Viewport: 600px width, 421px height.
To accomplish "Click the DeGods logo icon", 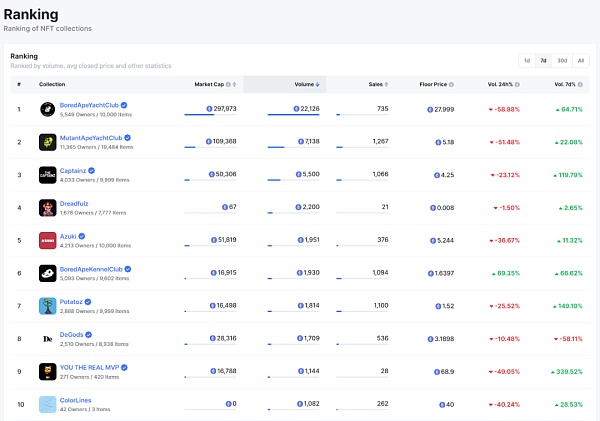I will [x=48, y=339].
